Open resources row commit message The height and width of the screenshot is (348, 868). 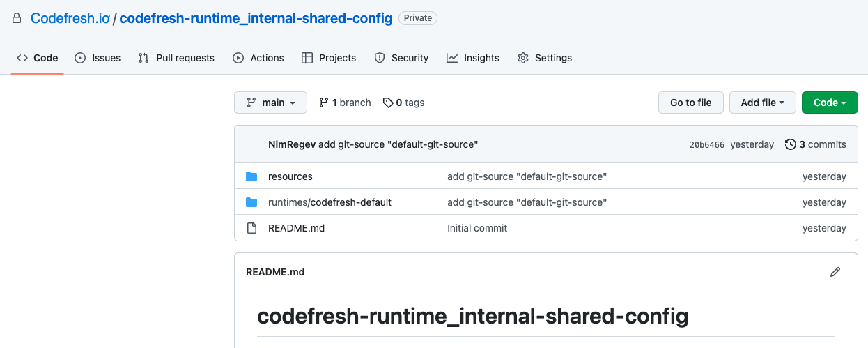pyautogui.click(x=527, y=176)
